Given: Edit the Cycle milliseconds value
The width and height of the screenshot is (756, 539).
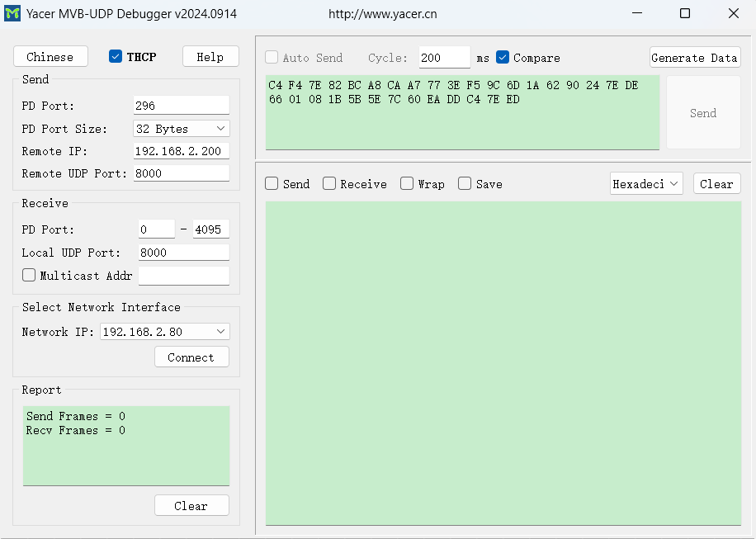Looking at the screenshot, I should point(443,57).
